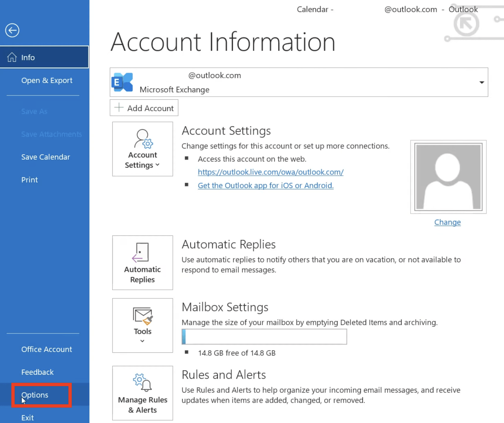This screenshot has width=504, height=423.
Task: Click the mailbox storage usage bar
Action: (x=264, y=337)
